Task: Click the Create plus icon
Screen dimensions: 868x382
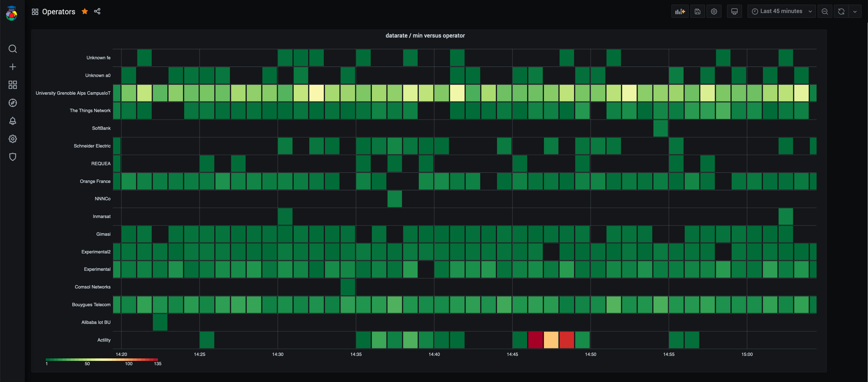Action: 12,67
